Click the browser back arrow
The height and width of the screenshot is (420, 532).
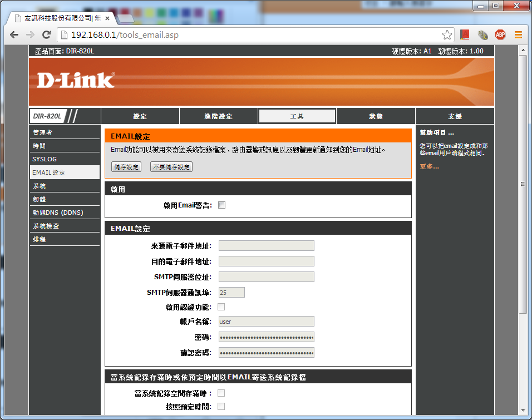pos(14,34)
